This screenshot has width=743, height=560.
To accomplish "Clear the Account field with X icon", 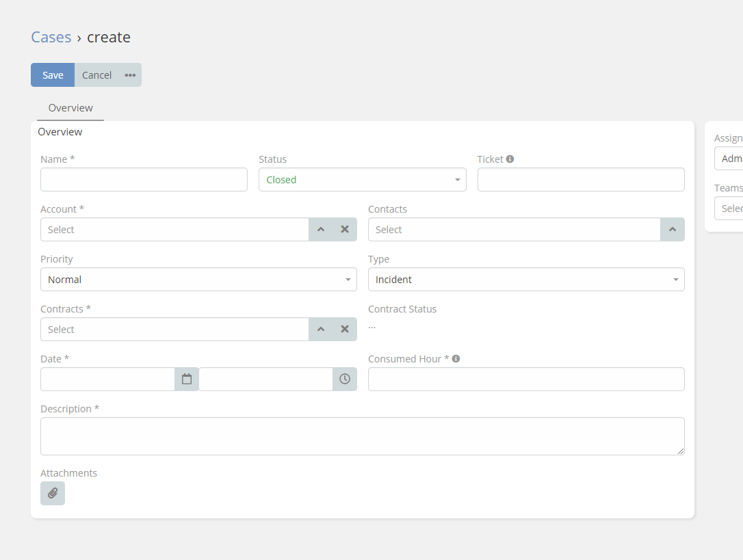I will pyautogui.click(x=345, y=229).
